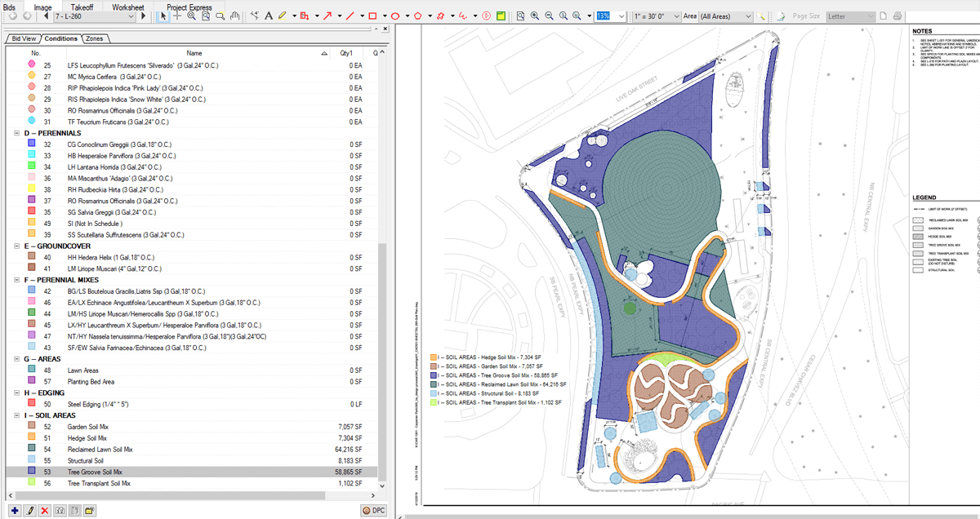Click the Structural Soil color swatch

[x=31, y=460]
